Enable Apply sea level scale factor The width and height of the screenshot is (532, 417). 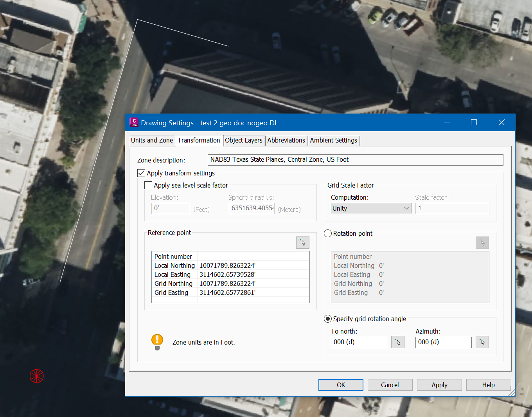point(148,185)
